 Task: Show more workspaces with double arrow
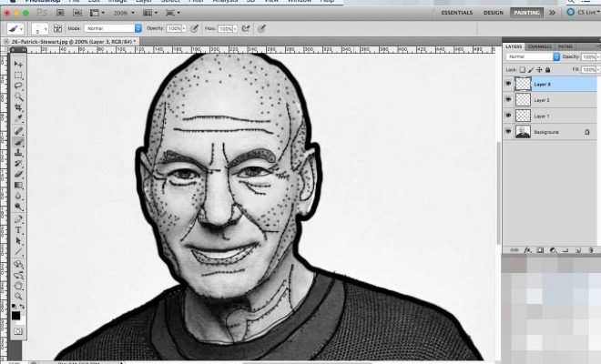(552, 13)
